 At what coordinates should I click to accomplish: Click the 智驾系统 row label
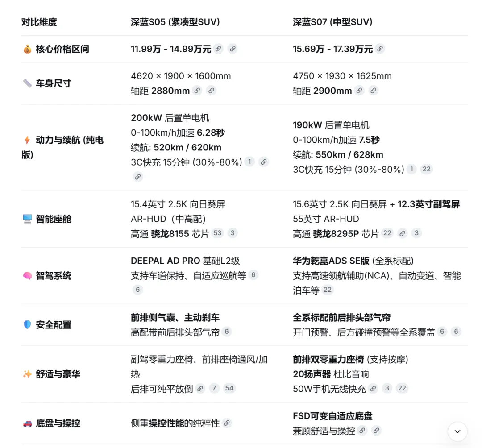[x=54, y=276]
